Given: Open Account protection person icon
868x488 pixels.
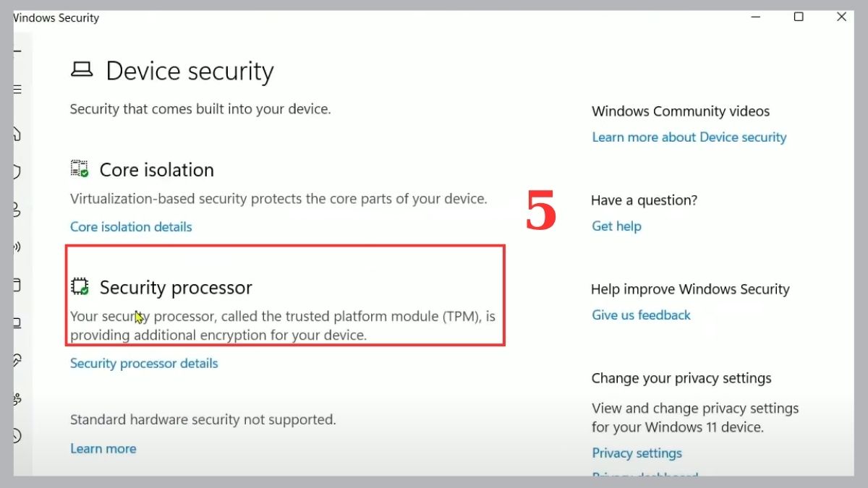Looking at the screenshot, I should [x=17, y=210].
